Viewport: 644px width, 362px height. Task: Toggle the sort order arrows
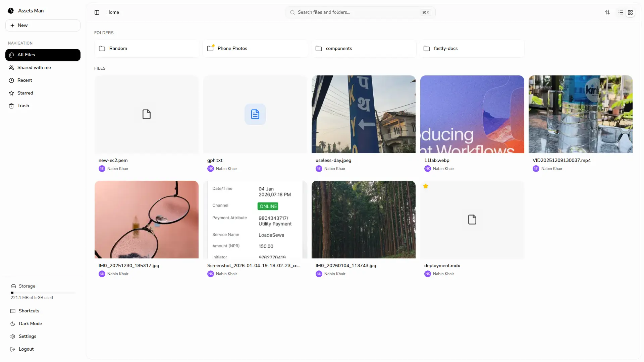pyautogui.click(x=607, y=12)
